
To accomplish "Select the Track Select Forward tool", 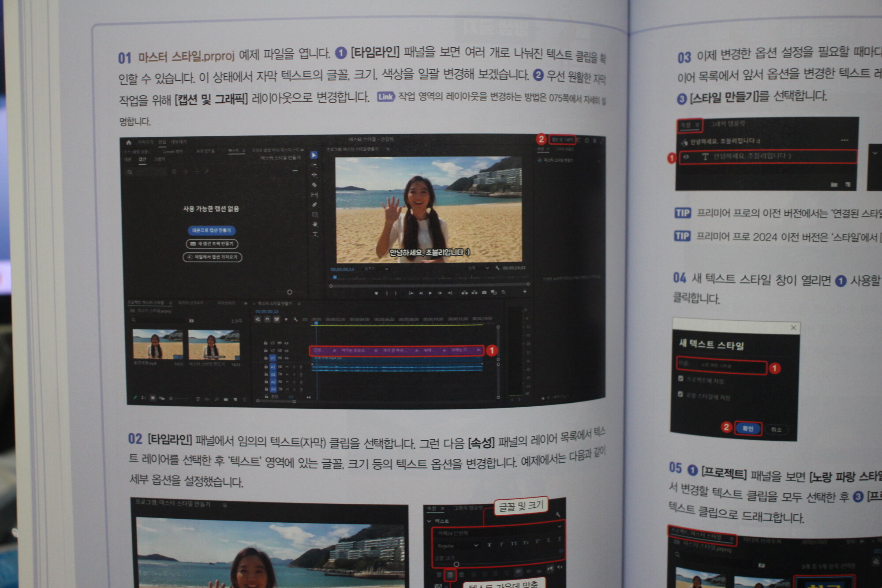I will click(314, 165).
